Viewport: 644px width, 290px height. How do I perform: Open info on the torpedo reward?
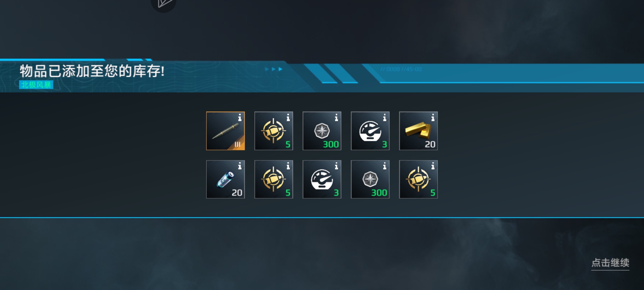tap(239, 118)
